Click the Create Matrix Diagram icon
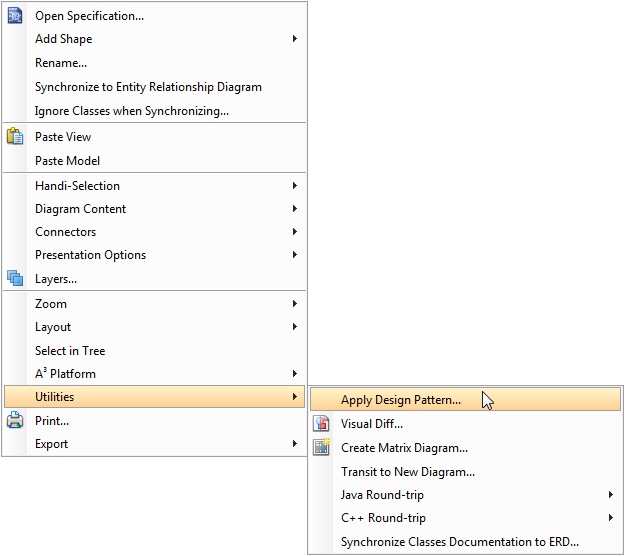The height and width of the screenshot is (556, 625). 321,447
